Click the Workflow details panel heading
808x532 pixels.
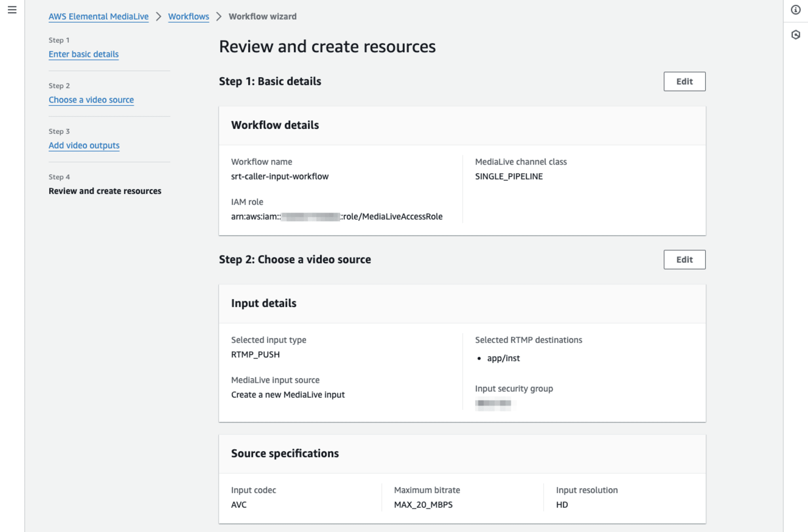coord(275,125)
